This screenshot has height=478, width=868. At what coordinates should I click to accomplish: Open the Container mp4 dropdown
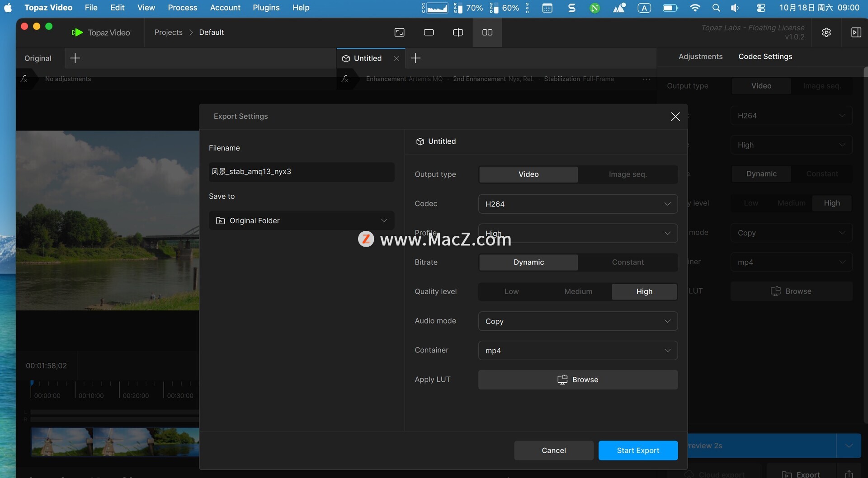pos(578,351)
